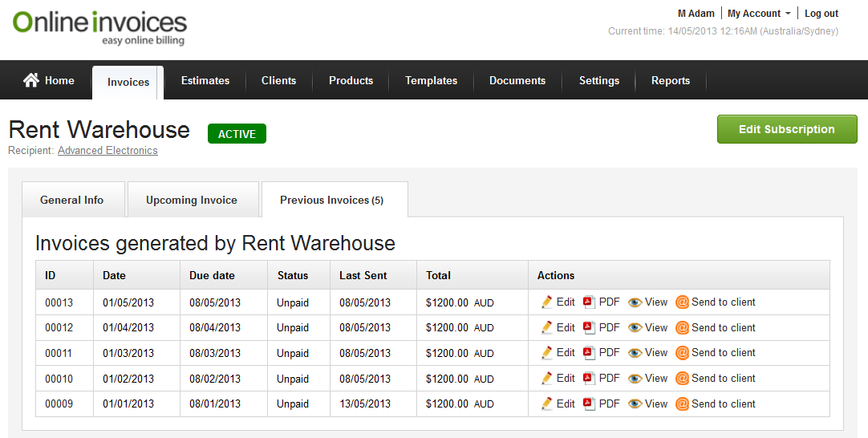Click the Total column header

[438, 275]
